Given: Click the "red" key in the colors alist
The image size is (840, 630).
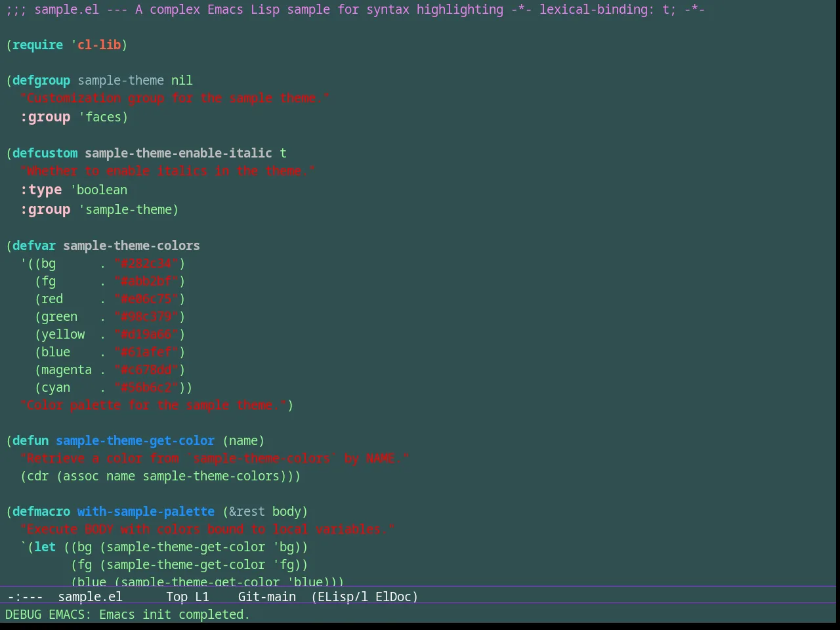Looking at the screenshot, I should pos(52,299).
